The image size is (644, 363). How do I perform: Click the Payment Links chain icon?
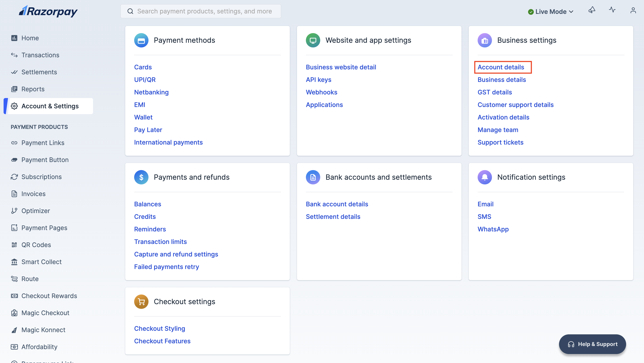[x=14, y=143]
